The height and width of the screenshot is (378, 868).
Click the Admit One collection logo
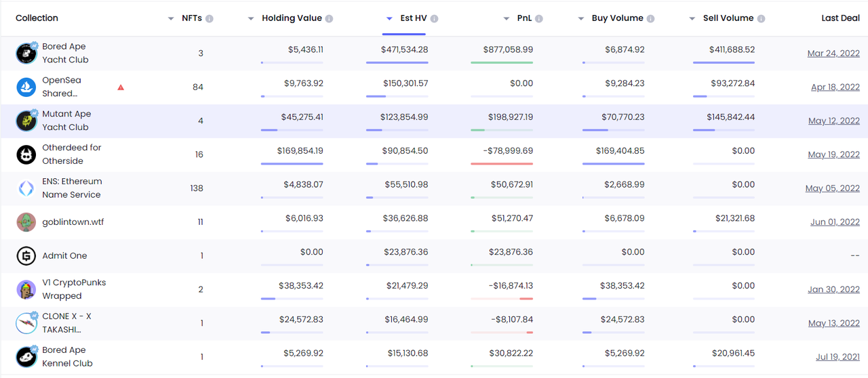click(26, 255)
